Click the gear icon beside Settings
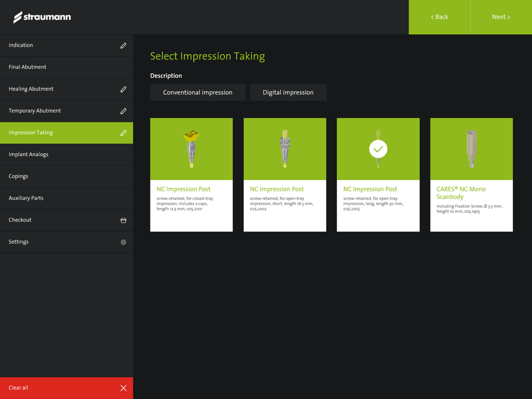 coord(123,242)
